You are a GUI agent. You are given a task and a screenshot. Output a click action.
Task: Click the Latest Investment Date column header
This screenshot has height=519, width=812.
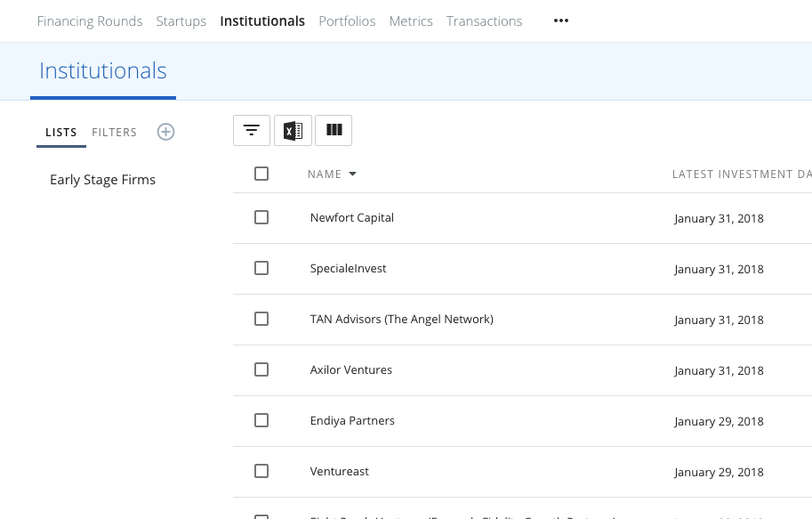click(742, 174)
